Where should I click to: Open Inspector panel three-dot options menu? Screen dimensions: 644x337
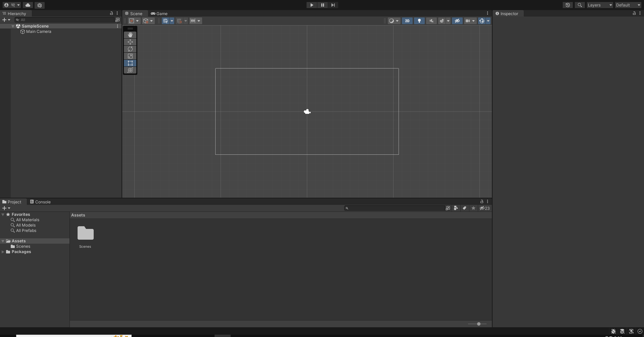click(640, 13)
